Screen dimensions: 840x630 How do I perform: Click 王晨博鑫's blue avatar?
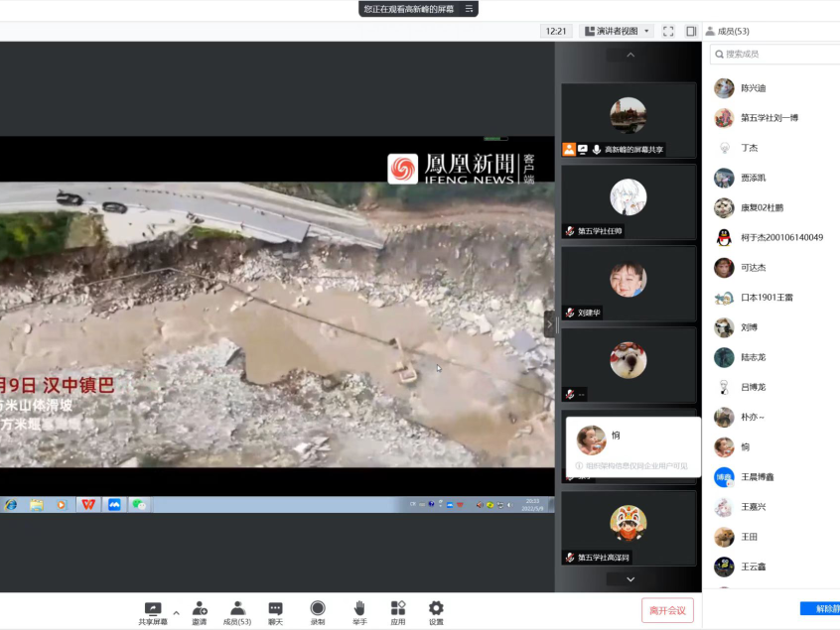[x=724, y=477]
